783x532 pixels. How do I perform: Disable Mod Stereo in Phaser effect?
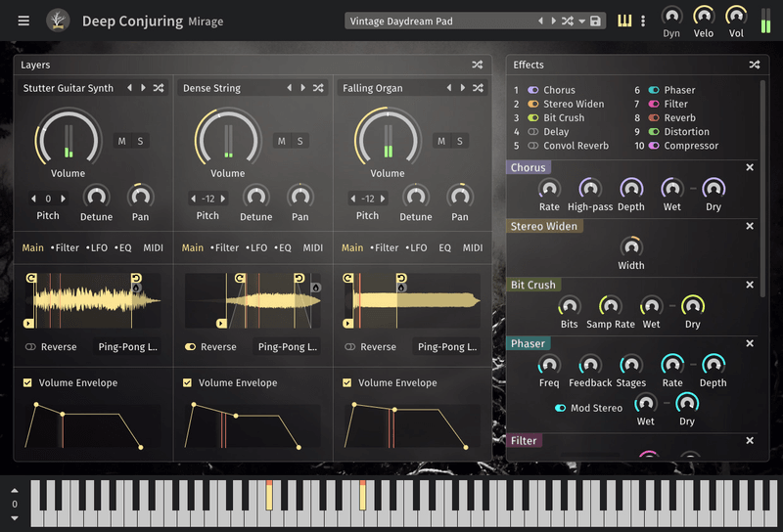(x=561, y=408)
